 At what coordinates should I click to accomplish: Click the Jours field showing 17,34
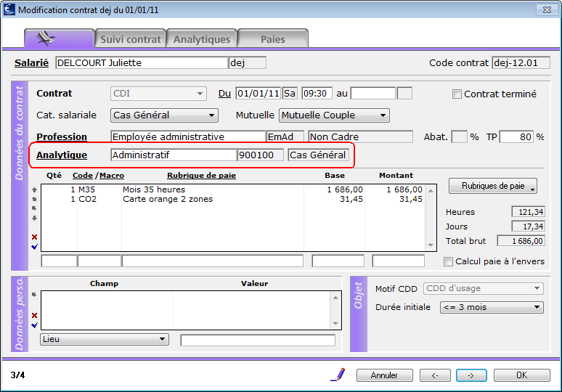[x=529, y=226]
